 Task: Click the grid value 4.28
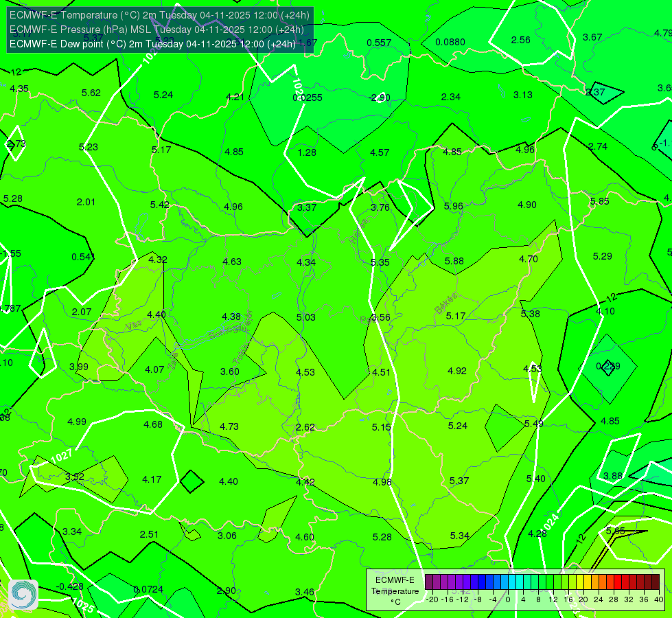click(537, 534)
